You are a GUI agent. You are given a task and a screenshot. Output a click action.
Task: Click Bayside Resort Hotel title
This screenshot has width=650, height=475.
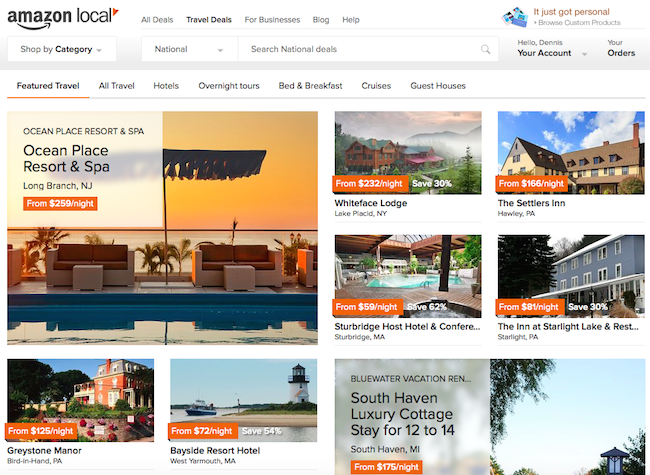215,451
